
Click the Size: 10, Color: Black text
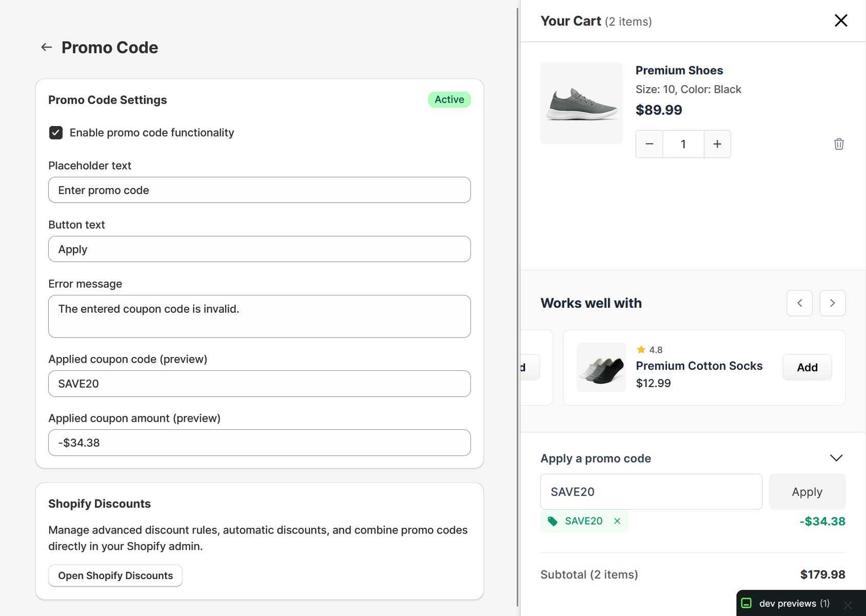pos(688,89)
